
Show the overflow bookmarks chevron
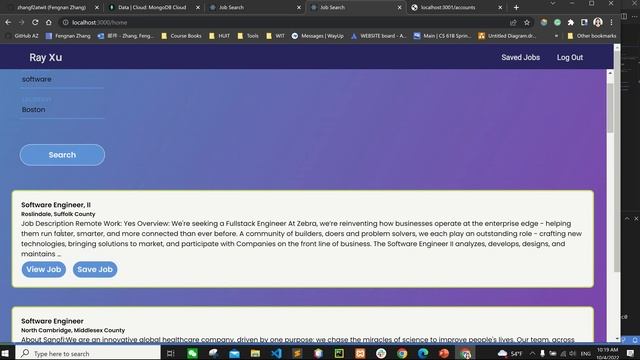coord(556,36)
